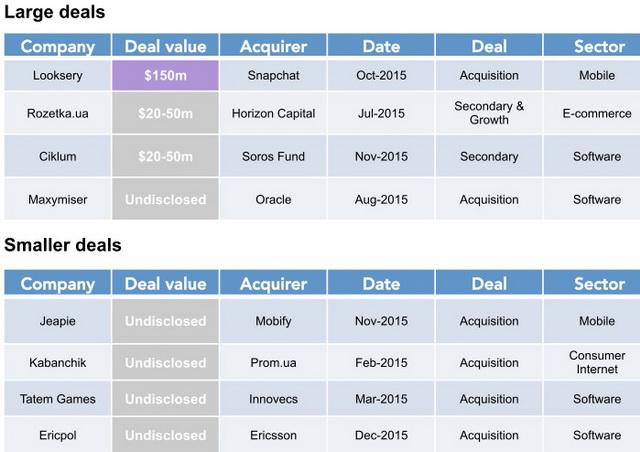Select the Prom.ua acquirer cell
640x452 pixels.
coord(273,363)
